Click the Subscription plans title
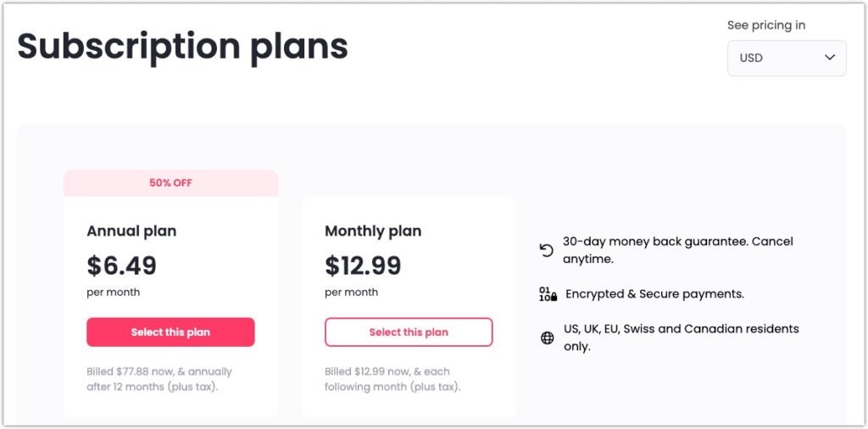This screenshot has width=868, height=429. (x=183, y=47)
